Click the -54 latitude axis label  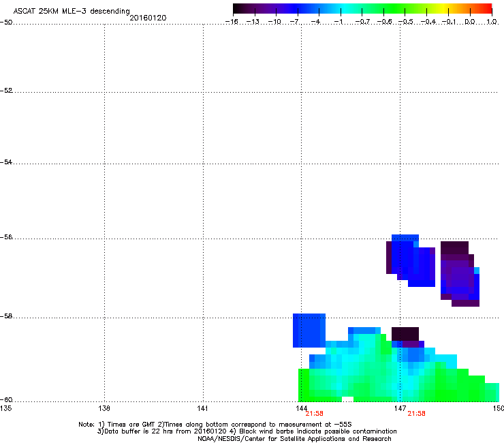[6, 162]
